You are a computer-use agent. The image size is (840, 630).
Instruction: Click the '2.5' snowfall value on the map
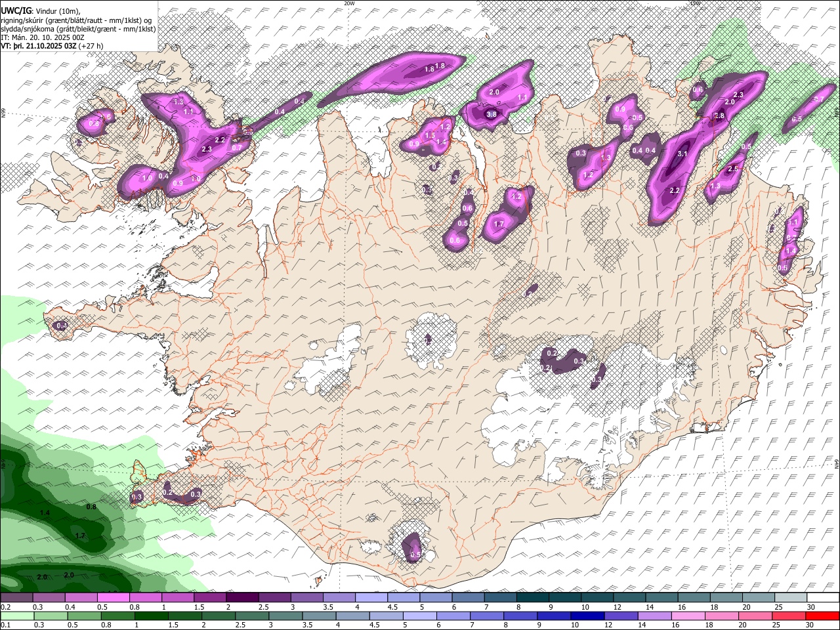pyautogui.click(x=733, y=169)
